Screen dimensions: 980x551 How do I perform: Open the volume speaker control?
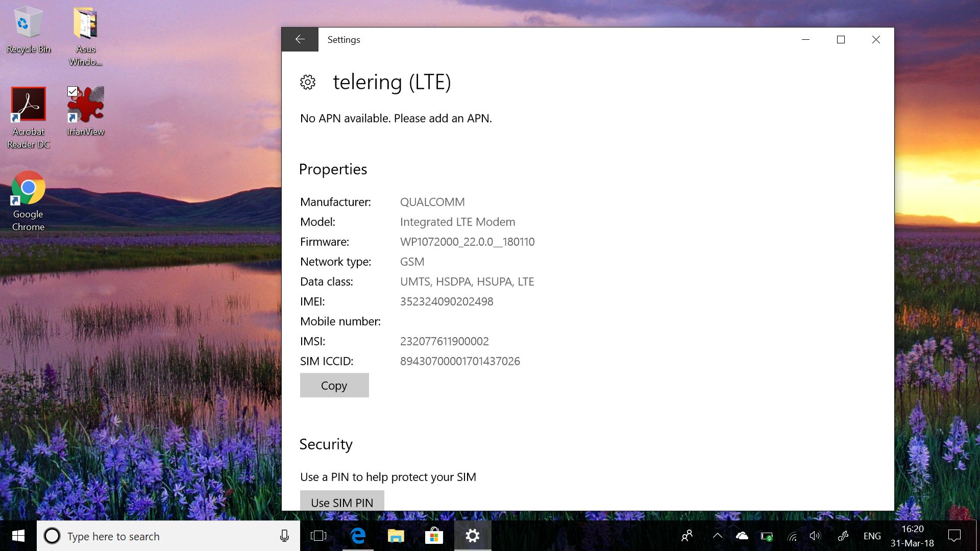[x=815, y=536]
